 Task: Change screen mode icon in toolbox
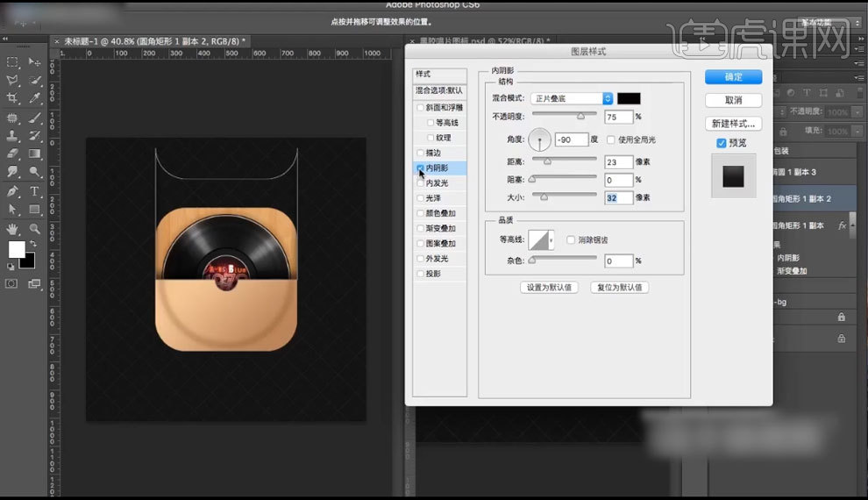34,283
